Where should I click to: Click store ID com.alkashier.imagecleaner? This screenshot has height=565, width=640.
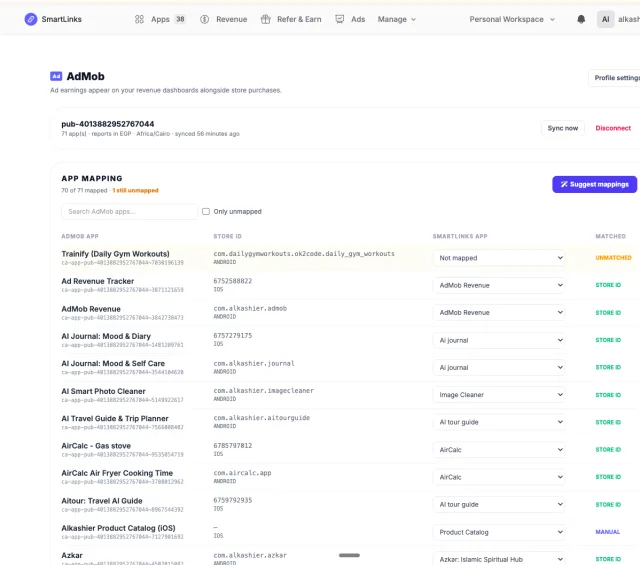point(264,390)
